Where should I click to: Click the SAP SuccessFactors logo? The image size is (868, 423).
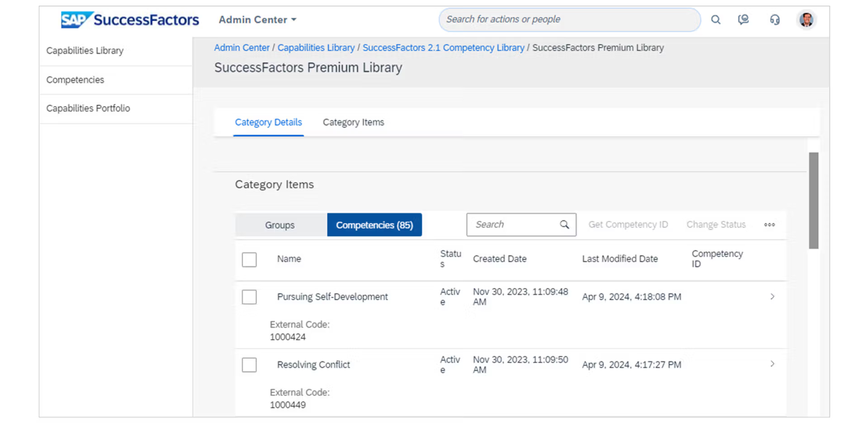130,19
